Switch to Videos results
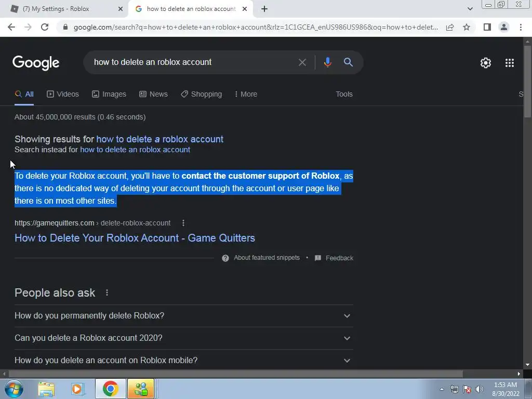Viewport: 532px width, 399px height. click(63, 94)
